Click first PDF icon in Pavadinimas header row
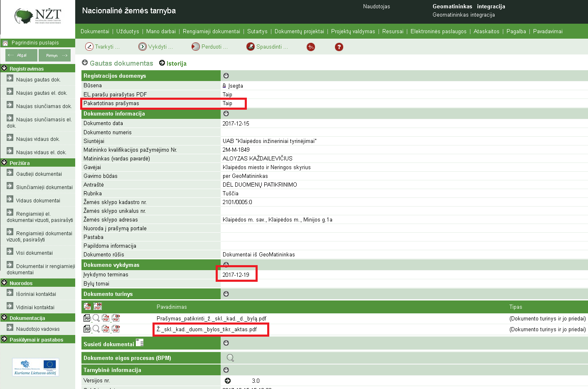Image resolution: width=588 pixels, height=389 pixels. (88, 306)
